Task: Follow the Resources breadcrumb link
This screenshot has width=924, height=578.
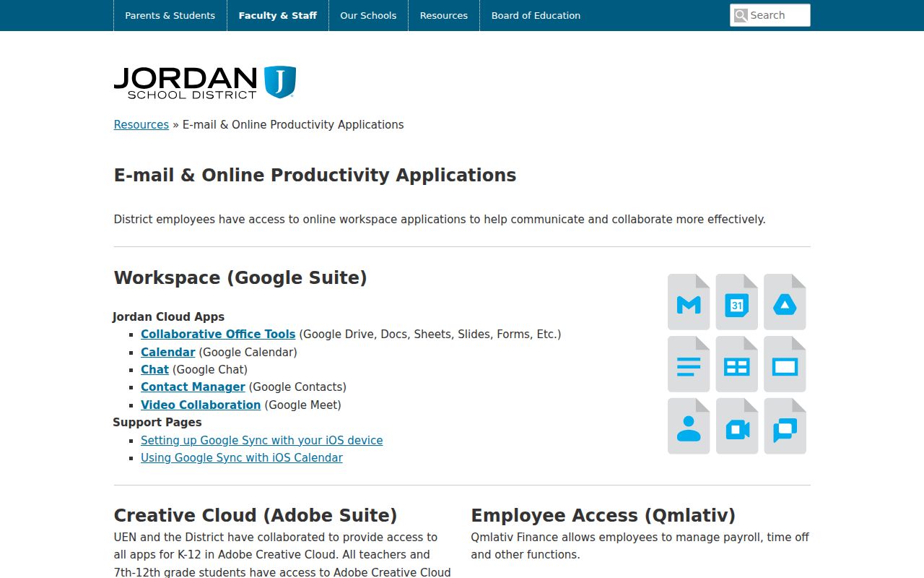Action: pos(141,124)
